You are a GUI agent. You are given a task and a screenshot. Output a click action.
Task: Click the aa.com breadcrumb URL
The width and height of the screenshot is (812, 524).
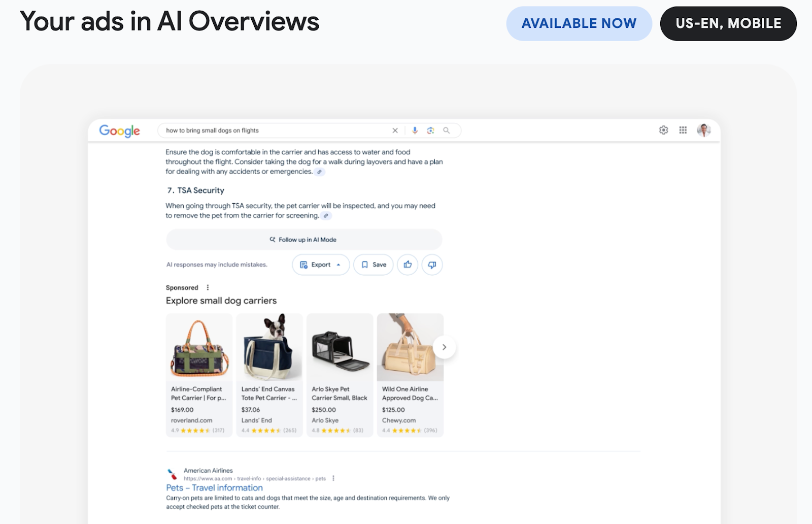tap(255, 478)
